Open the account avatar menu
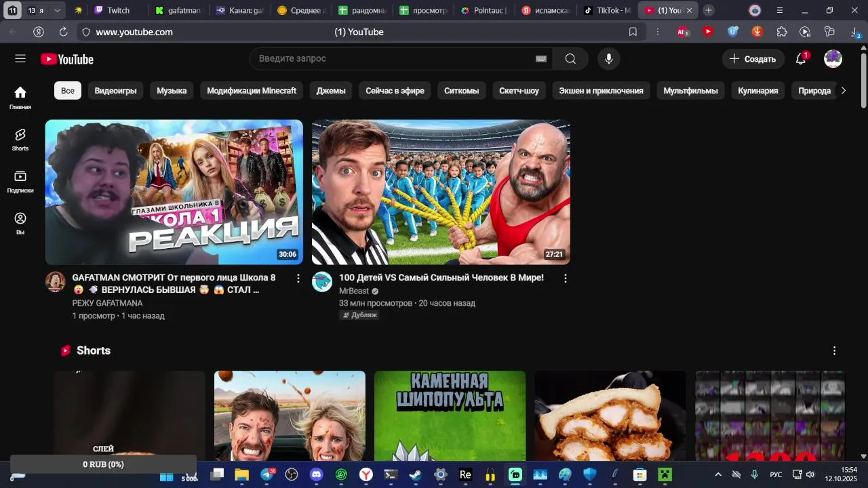 [833, 59]
